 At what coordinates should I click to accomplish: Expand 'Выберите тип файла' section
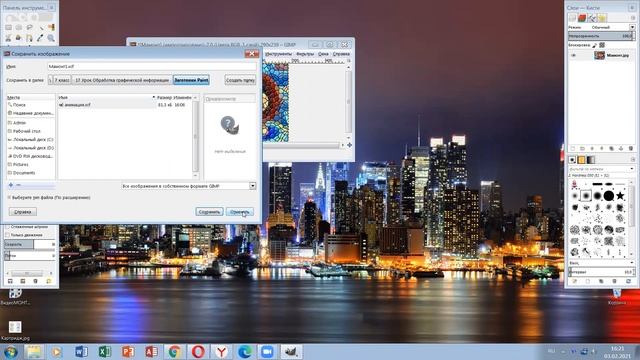point(49,198)
